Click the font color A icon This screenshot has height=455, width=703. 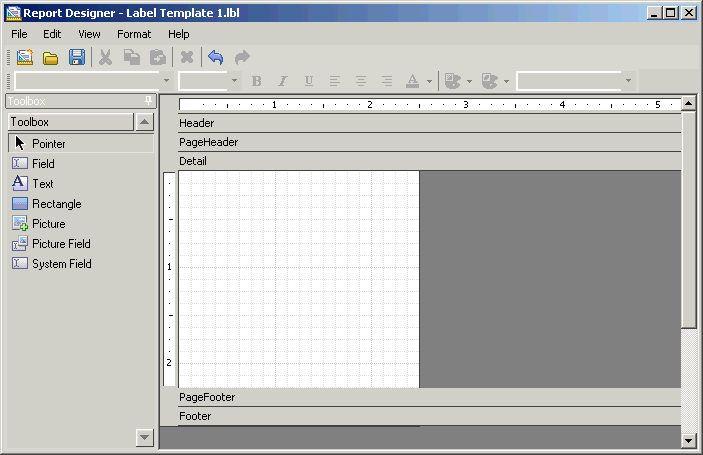[412, 81]
